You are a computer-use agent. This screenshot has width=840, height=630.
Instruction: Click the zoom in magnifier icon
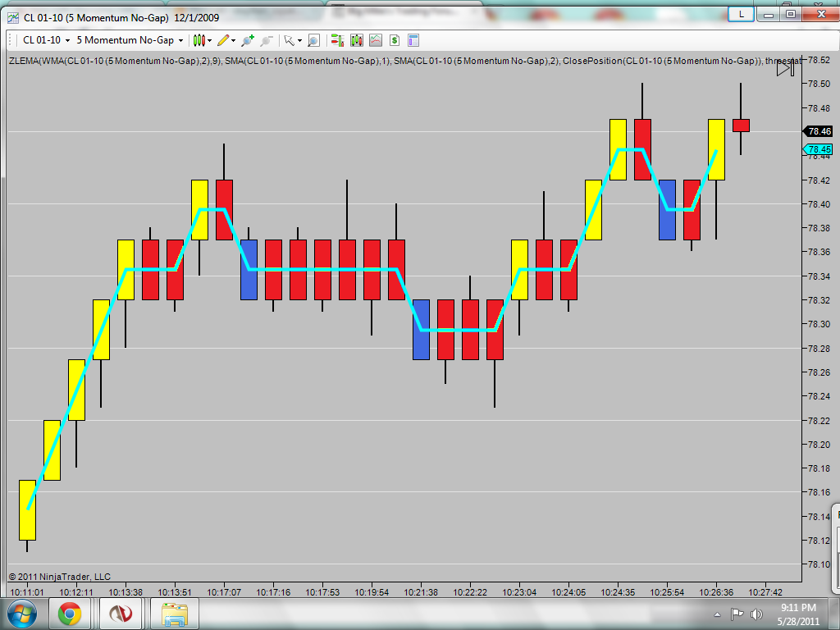point(248,40)
